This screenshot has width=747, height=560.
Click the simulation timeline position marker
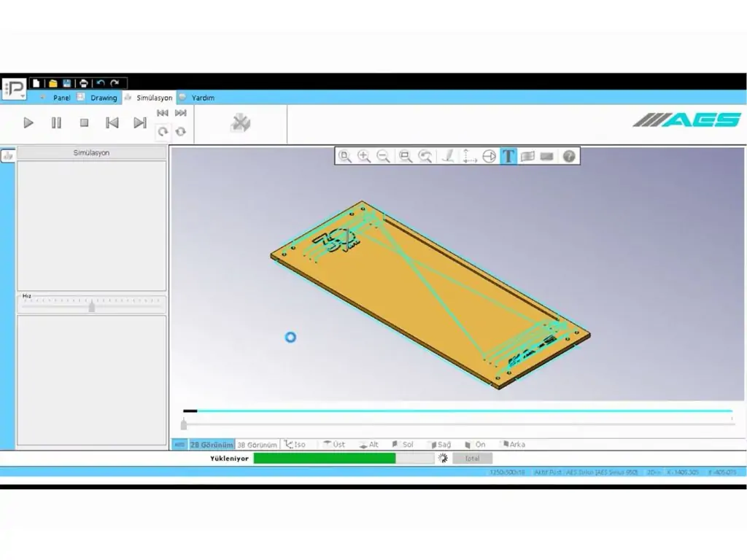(184, 424)
